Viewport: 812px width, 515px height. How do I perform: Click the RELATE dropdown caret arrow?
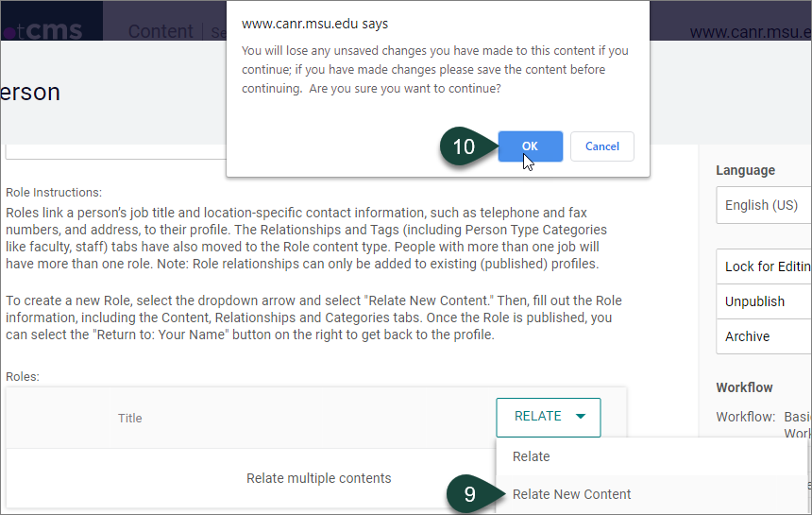[581, 417]
